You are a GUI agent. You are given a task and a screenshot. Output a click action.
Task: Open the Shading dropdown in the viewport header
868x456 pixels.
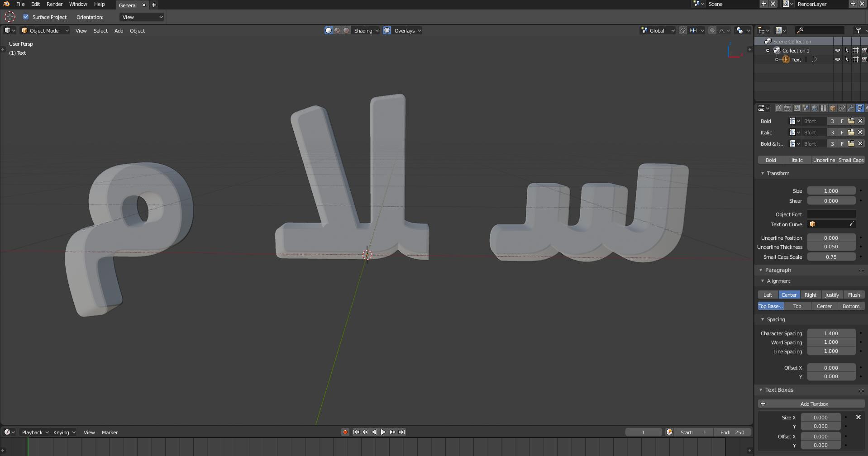click(365, 30)
